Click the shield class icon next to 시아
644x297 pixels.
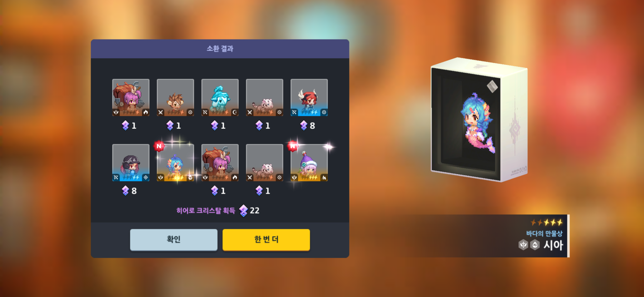523,245
